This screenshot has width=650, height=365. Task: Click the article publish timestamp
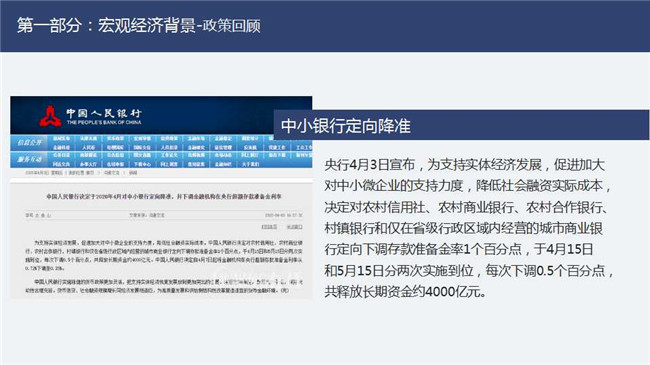pyautogui.click(x=284, y=215)
